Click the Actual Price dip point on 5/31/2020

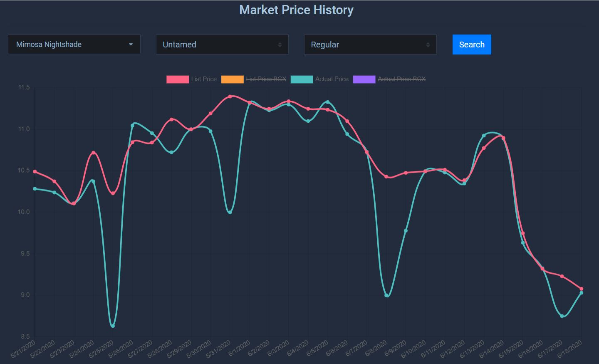pyautogui.click(x=230, y=212)
